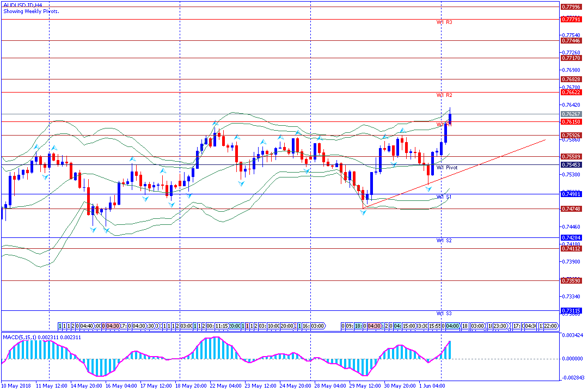
Task: Click the '24 May 20:00' date label
Action: (x=295, y=386)
